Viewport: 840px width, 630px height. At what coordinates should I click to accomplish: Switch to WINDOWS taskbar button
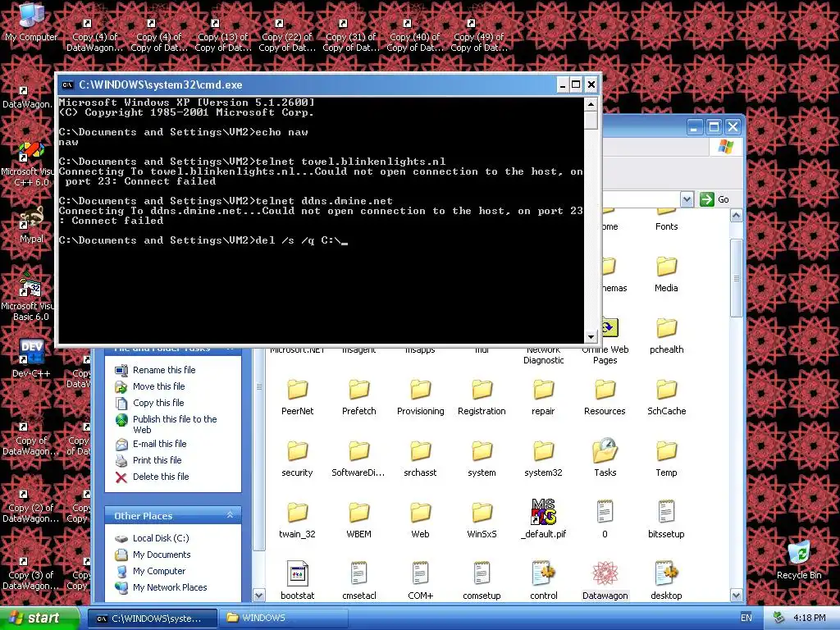click(283, 619)
